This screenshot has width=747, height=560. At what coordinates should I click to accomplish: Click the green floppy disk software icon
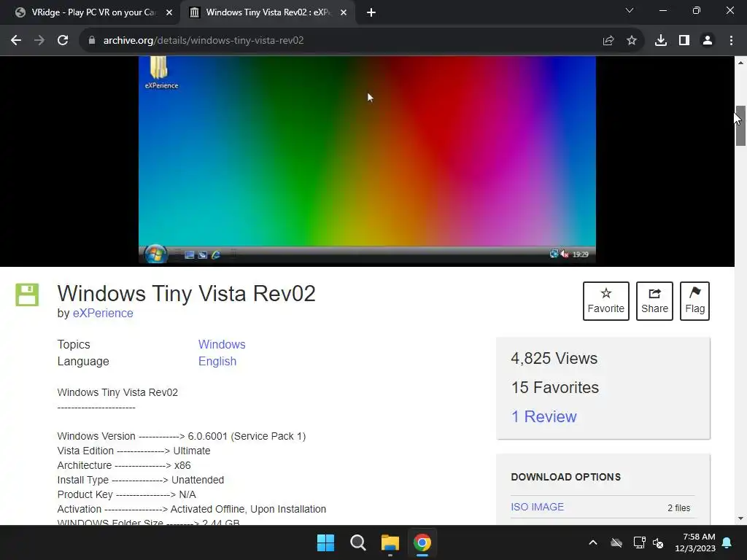point(27,295)
